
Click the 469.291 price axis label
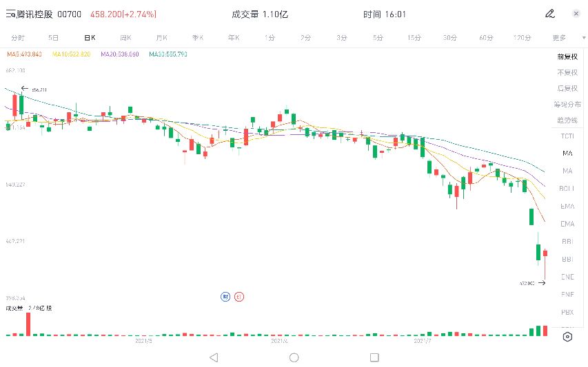pyautogui.click(x=15, y=241)
